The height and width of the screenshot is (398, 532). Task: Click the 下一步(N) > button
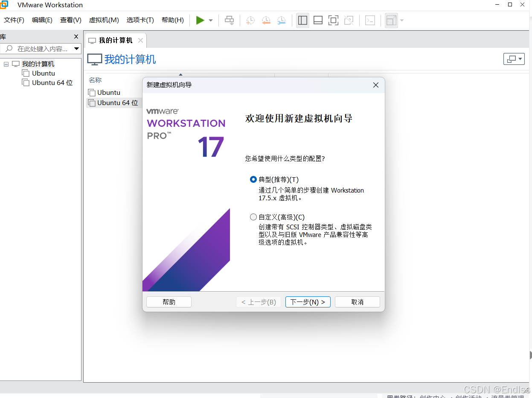308,302
